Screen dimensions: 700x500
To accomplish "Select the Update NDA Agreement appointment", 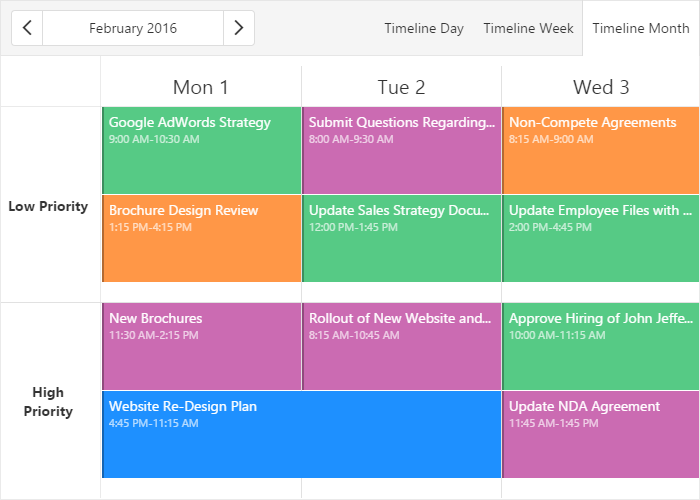I will pyautogui.click(x=601, y=434).
